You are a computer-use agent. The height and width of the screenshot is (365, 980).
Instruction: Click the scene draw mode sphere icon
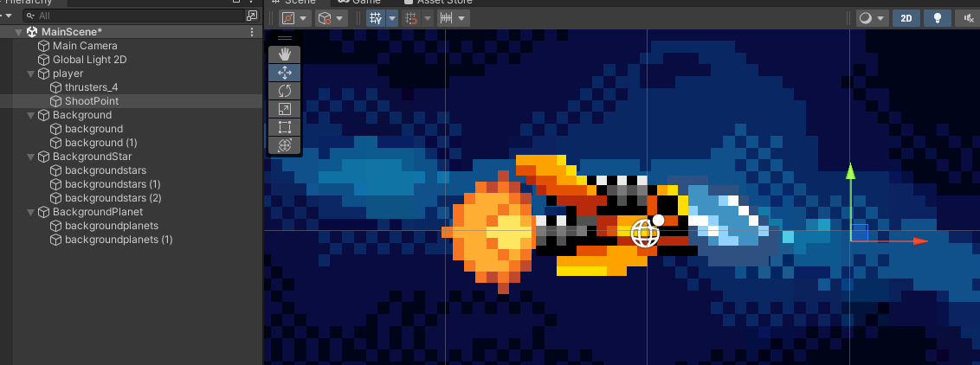(866, 18)
